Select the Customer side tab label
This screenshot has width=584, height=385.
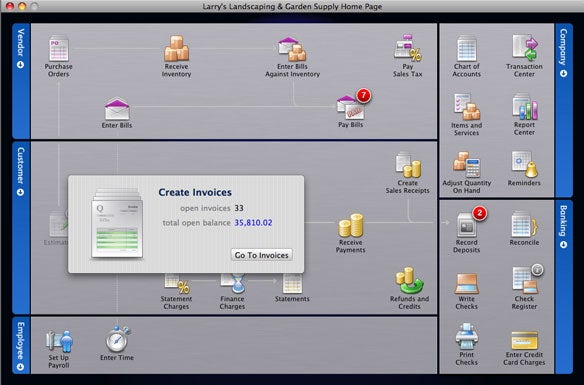tap(21, 166)
